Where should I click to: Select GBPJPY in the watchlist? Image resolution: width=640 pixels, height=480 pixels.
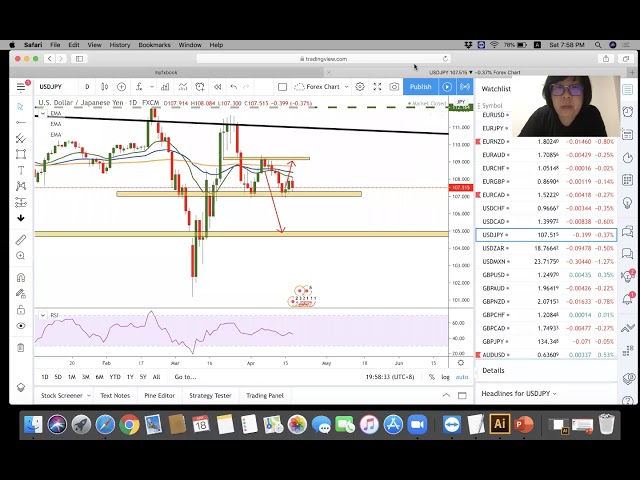coord(494,341)
